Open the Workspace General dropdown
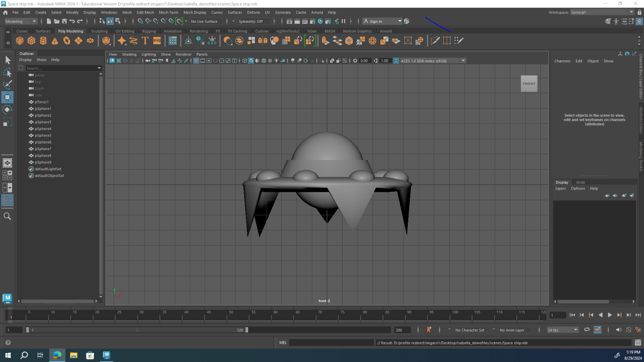The image size is (644, 362). pyautogui.click(x=602, y=13)
